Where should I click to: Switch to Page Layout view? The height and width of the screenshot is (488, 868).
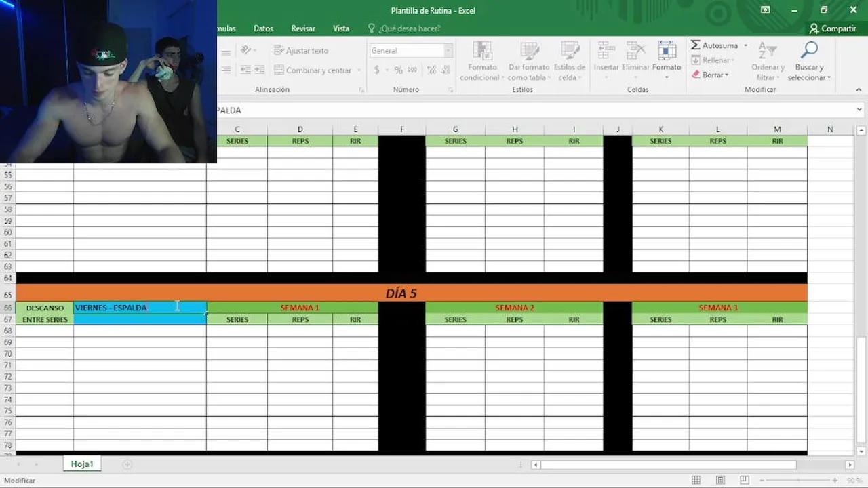click(x=719, y=480)
